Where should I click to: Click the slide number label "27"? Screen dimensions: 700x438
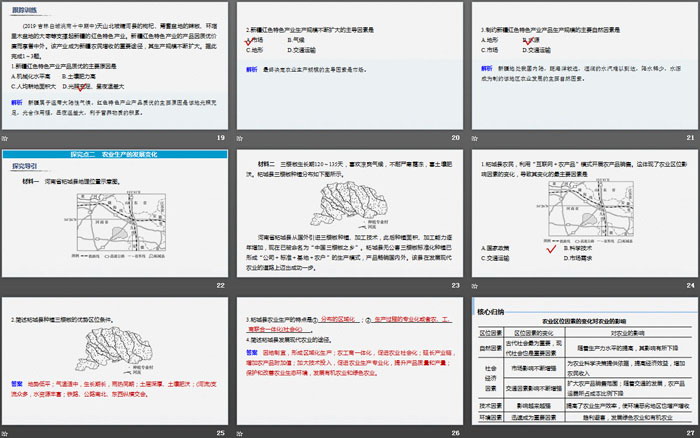[x=691, y=433]
